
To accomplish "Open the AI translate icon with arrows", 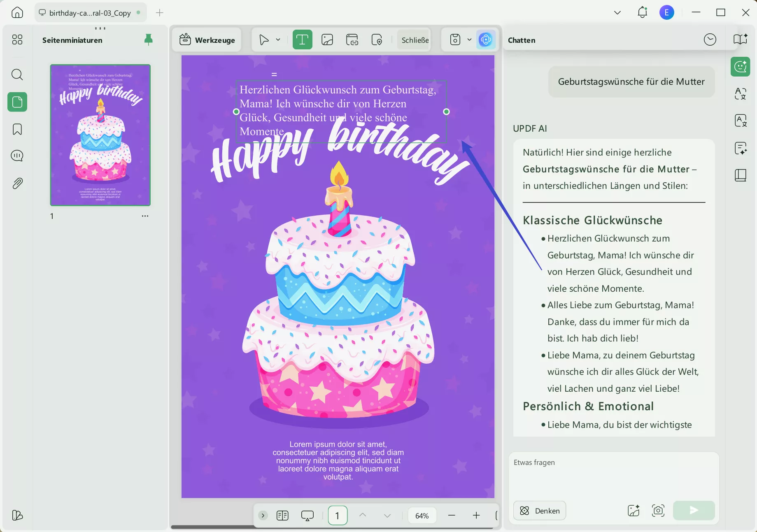I will coord(740,94).
